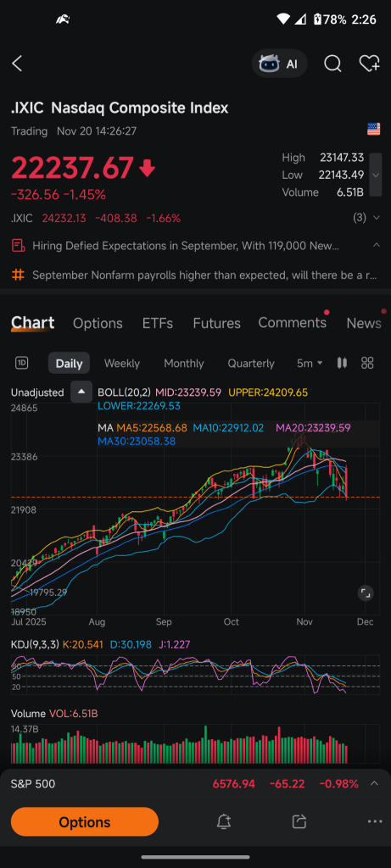
Task: Open the candlestick chart style icon
Action: click(342, 363)
